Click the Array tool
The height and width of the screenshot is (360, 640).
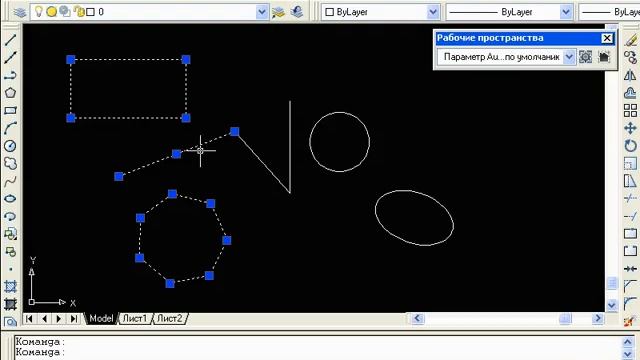pyautogui.click(x=630, y=110)
